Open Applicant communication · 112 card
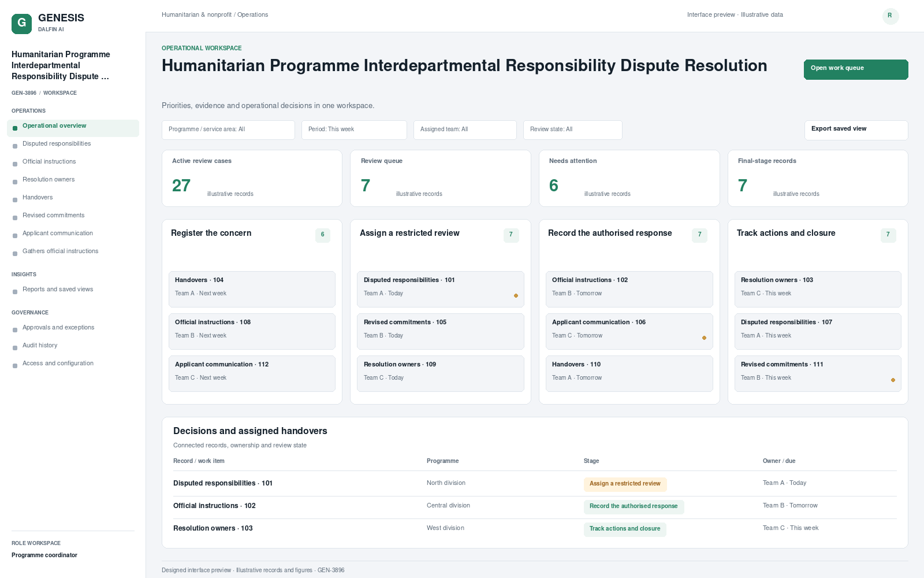This screenshot has width=924, height=578. (252, 373)
